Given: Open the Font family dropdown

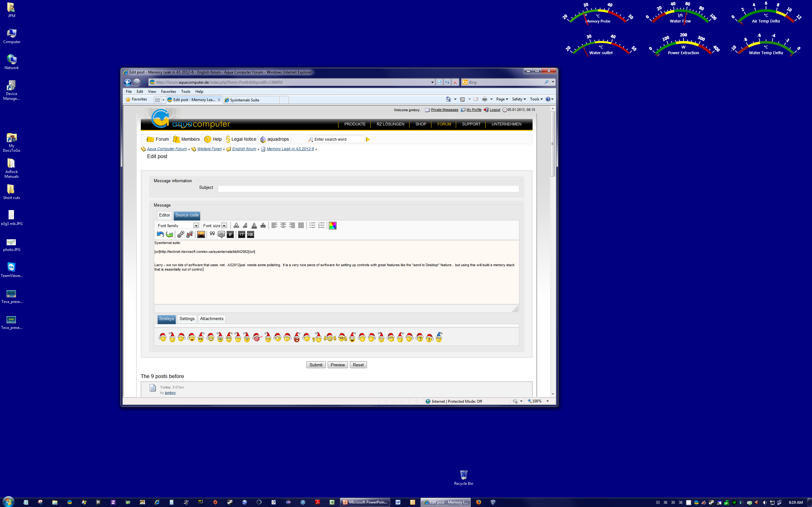Looking at the screenshot, I should (x=196, y=226).
